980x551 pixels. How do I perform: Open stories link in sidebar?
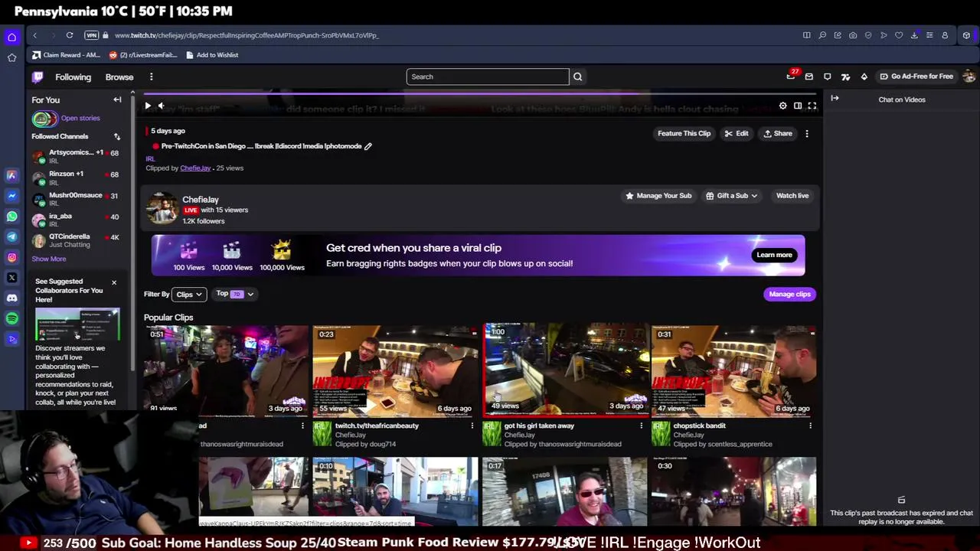point(80,119)
